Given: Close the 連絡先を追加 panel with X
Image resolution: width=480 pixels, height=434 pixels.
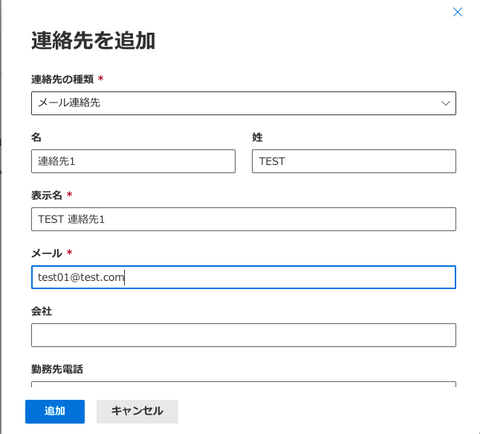Looking at the screenshot, I should (457, 12).
